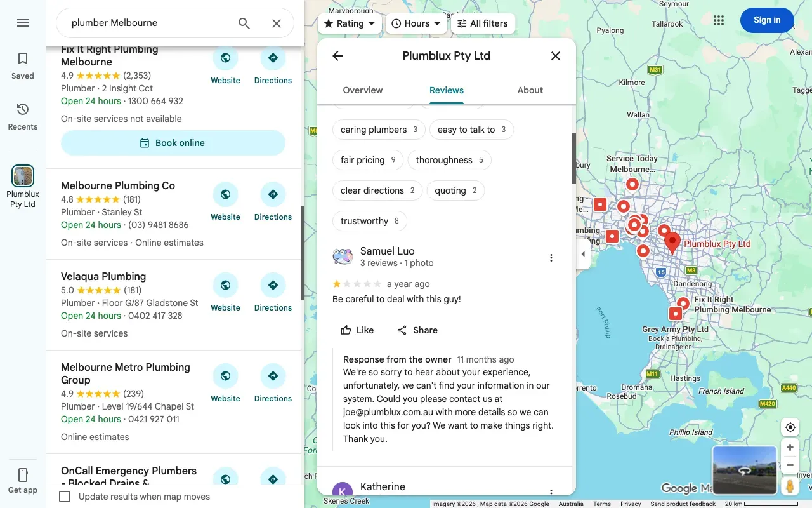Click the Fix It Right Plumbing map marker
812x508 pixels.
tap(683, 304)
